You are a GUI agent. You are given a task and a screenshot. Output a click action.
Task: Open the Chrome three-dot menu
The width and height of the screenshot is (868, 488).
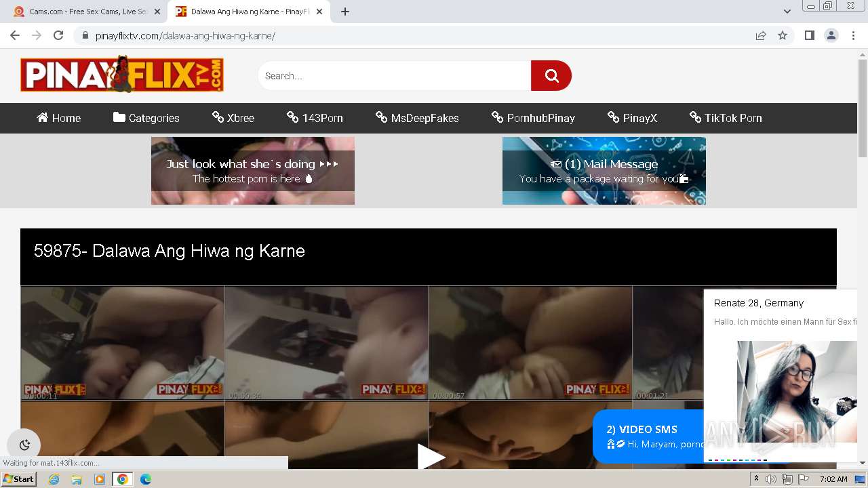click(x=852, y=35)
